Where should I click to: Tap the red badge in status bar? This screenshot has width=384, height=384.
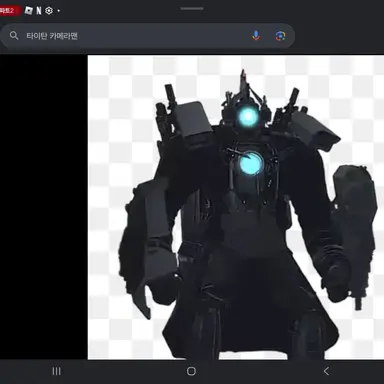coord(10,11)
